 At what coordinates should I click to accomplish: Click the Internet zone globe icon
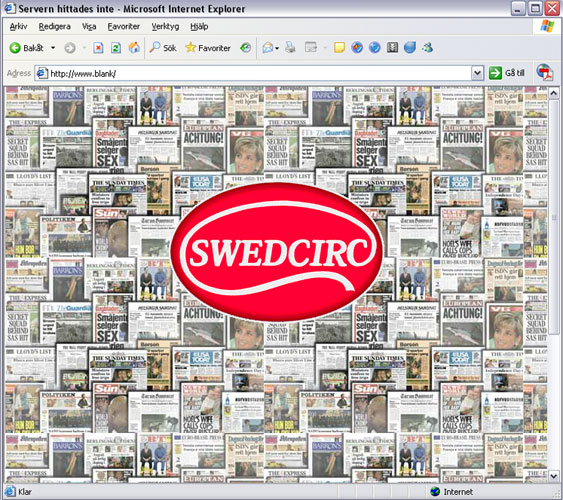[435, 492]
